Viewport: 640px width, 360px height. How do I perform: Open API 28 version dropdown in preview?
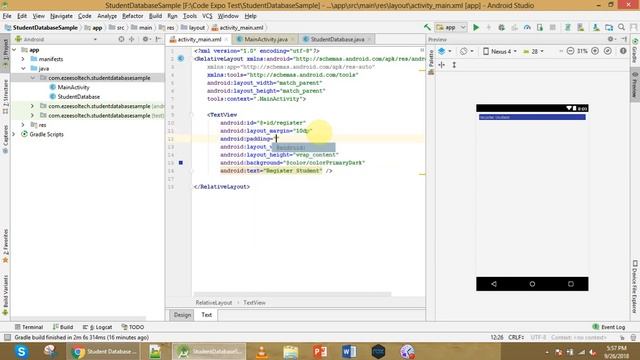tap(533, 51)
